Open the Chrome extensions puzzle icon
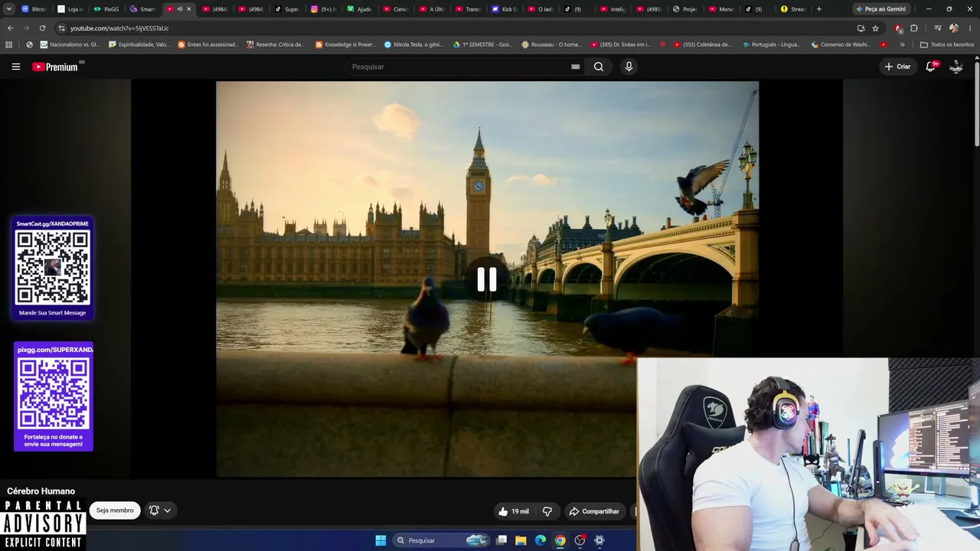 [x=914, y=28]
